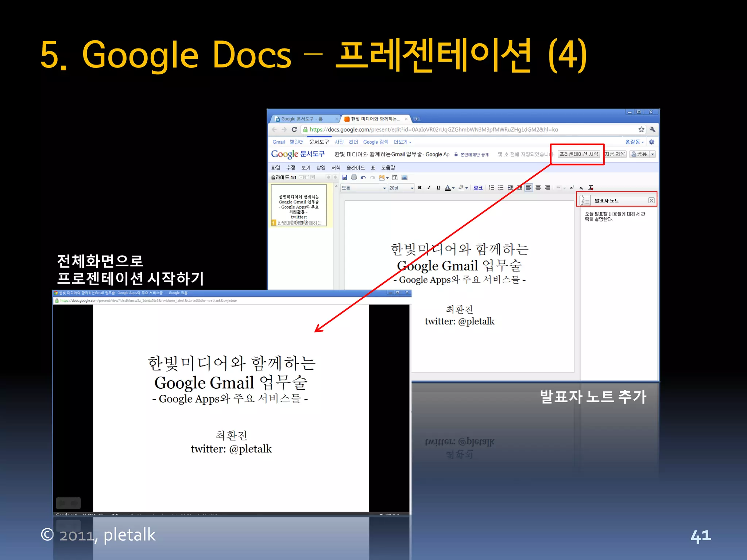Click the browser back arrow
This screenshot has width=747, height=560.
(275, 130)
